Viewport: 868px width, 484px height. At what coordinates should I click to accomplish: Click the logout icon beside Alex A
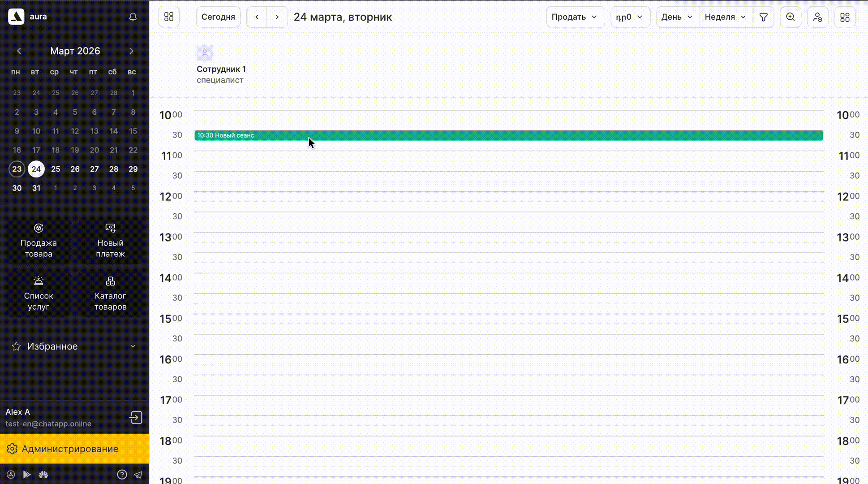(x=136, y=418)
